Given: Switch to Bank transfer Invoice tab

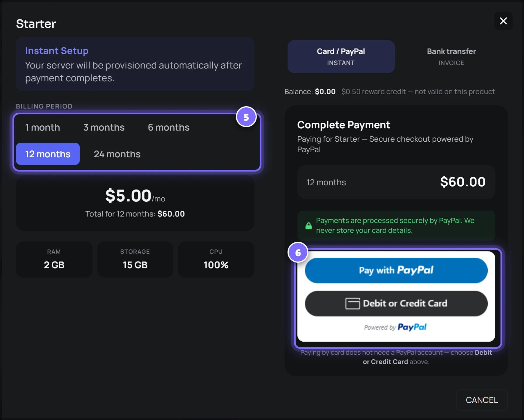Looking at the screenshot, I should 451,57.
